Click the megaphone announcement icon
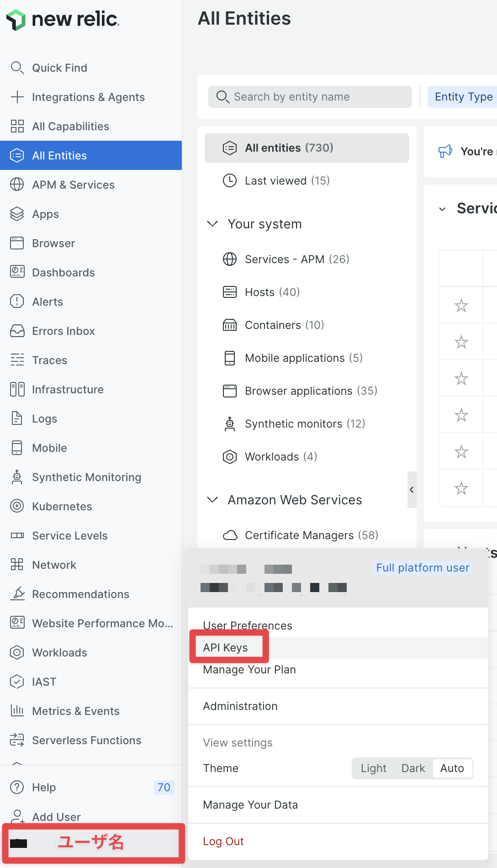The height and width of the screenshot is (868, 497). [445, 151]
